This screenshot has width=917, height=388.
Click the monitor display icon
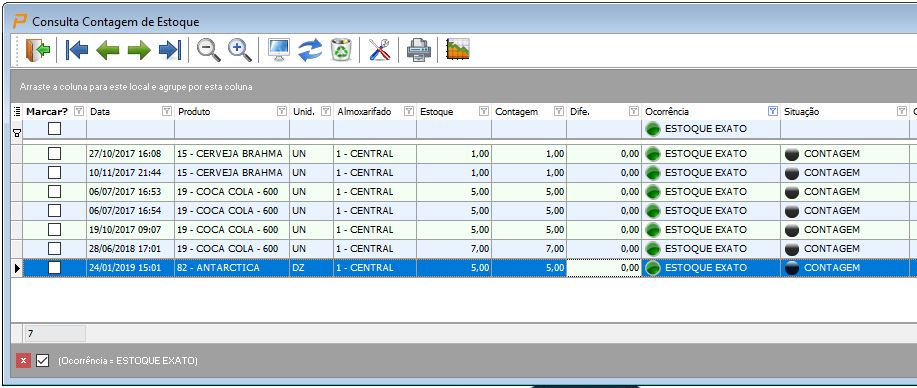(278, 50)
